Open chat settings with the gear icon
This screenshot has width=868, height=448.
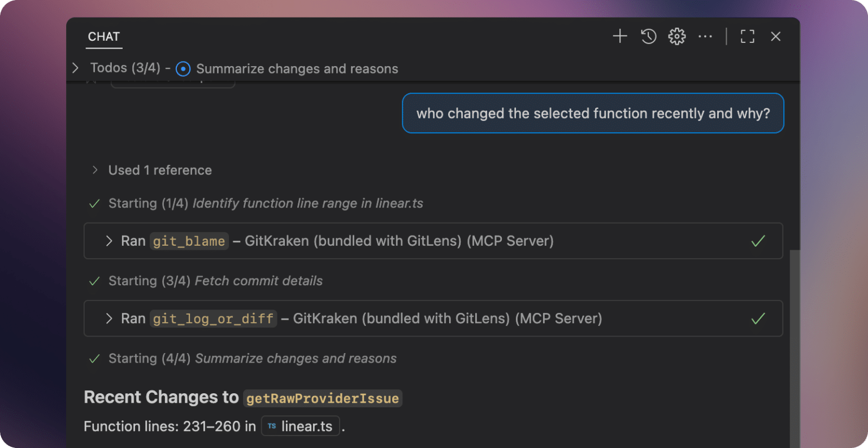tap(676, 36)
